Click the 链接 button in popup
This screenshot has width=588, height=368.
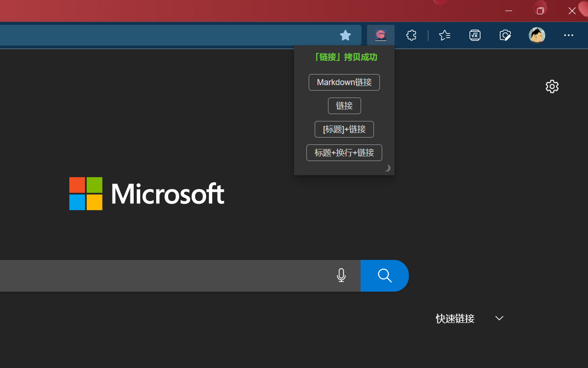click(344, 106)
